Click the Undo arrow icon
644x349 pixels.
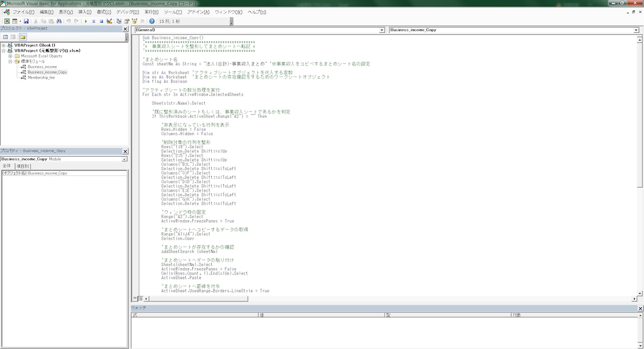(69, 21)
